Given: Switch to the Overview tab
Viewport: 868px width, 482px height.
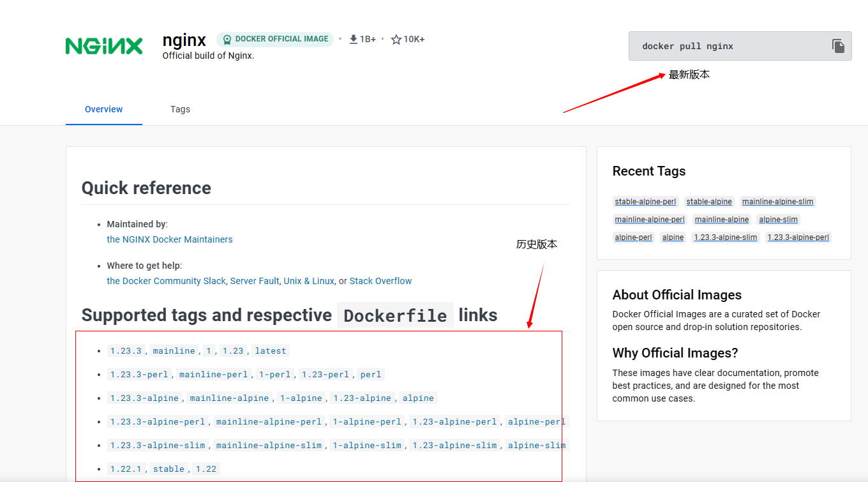Looking at the screenshot, I should [x=104, y=109].
